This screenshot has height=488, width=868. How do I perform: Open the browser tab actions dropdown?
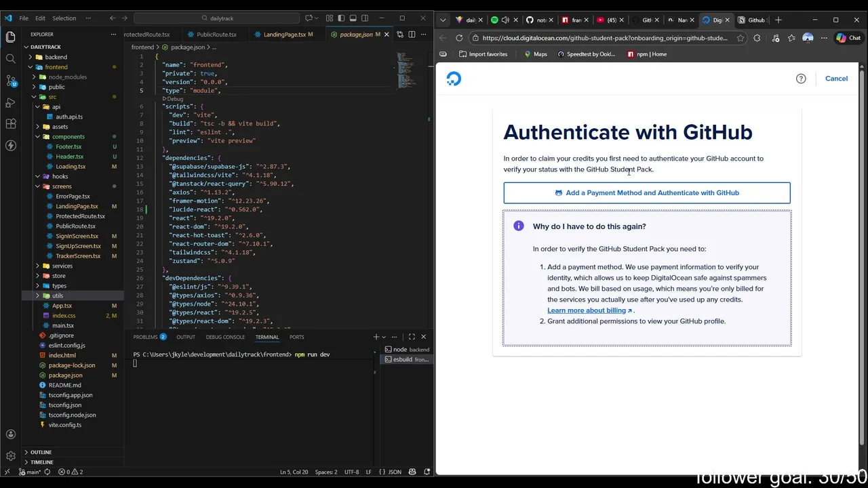tap(443, 20)
